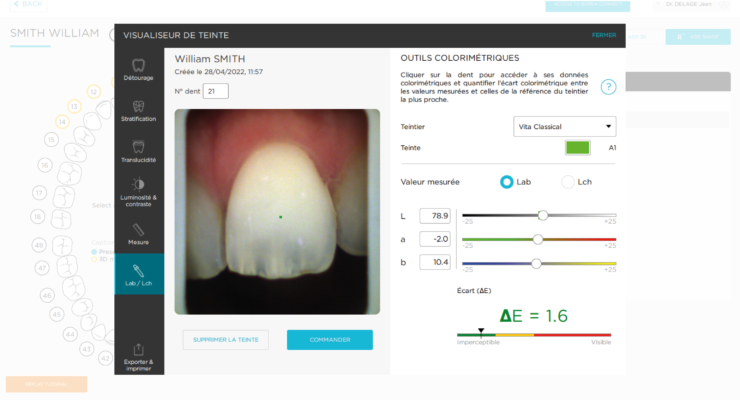Open the Translucidité tool
This screenshot has width=740, height=400.
pyautogui.click(x=138, y=151)
